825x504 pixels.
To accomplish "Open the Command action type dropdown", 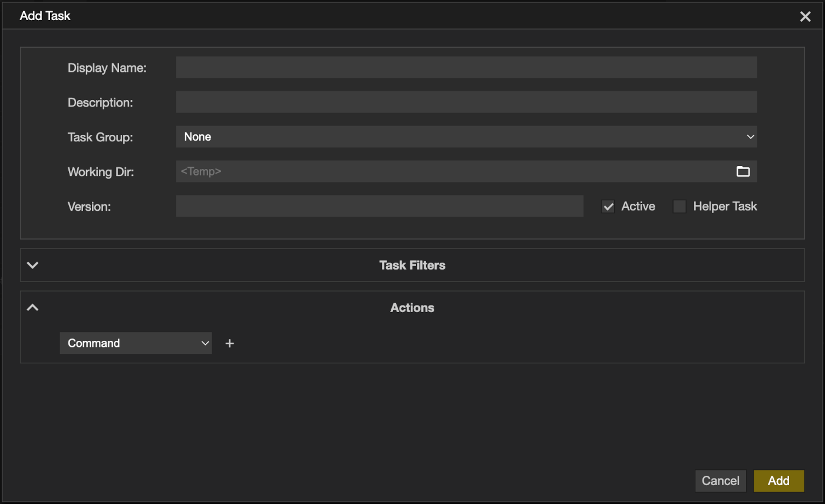I will click(x=136, y=343).
